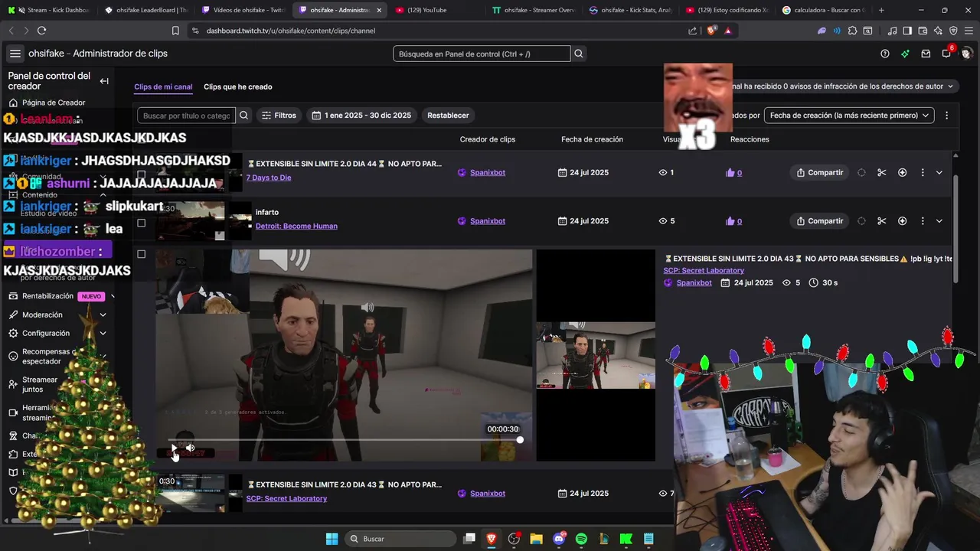
Task: Open three-dot options next to sort dropdown
Action: click(x=947, y=116)
